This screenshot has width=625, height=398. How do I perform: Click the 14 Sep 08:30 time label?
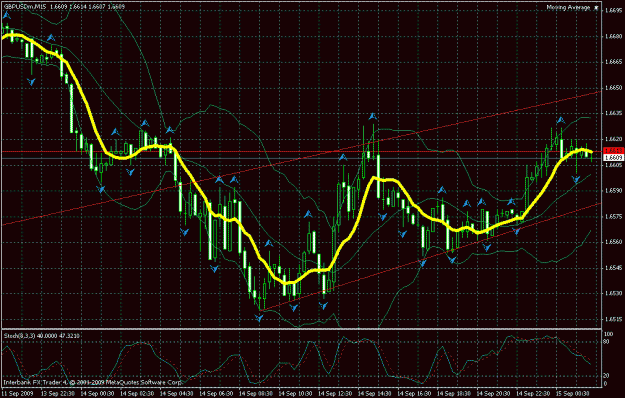[x=256, y=393]
